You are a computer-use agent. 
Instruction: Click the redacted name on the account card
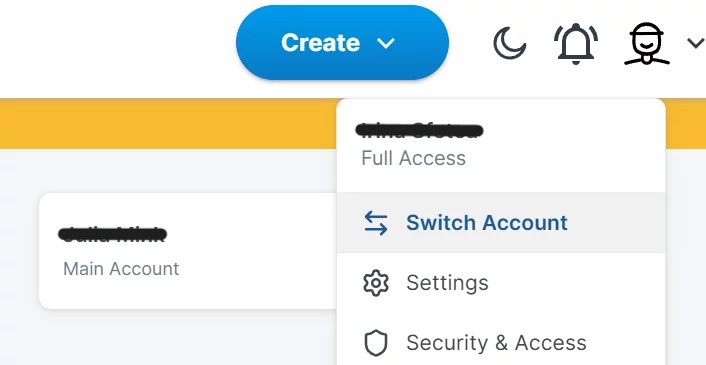[113, 234]
